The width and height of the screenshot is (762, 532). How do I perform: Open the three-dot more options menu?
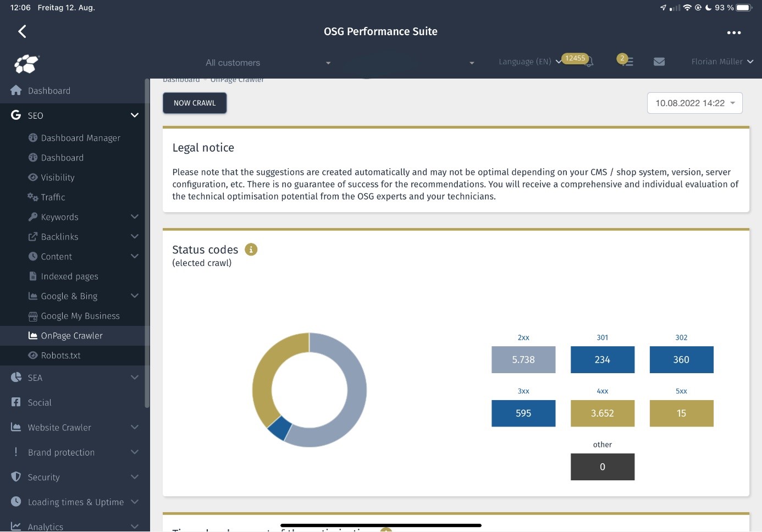point(733,32)
